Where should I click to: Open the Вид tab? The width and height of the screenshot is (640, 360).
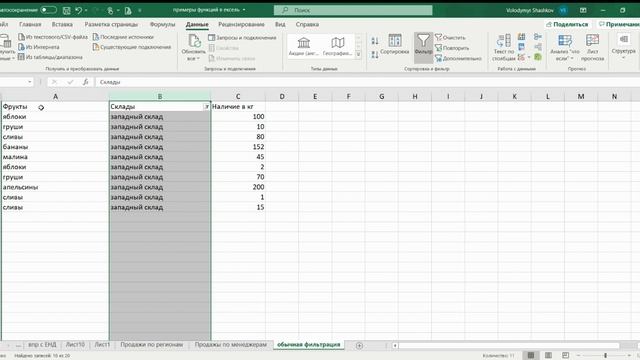(280, 24)
